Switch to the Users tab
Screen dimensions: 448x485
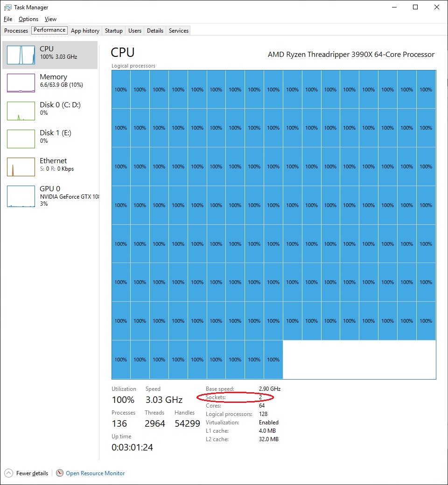pos(135,31)
